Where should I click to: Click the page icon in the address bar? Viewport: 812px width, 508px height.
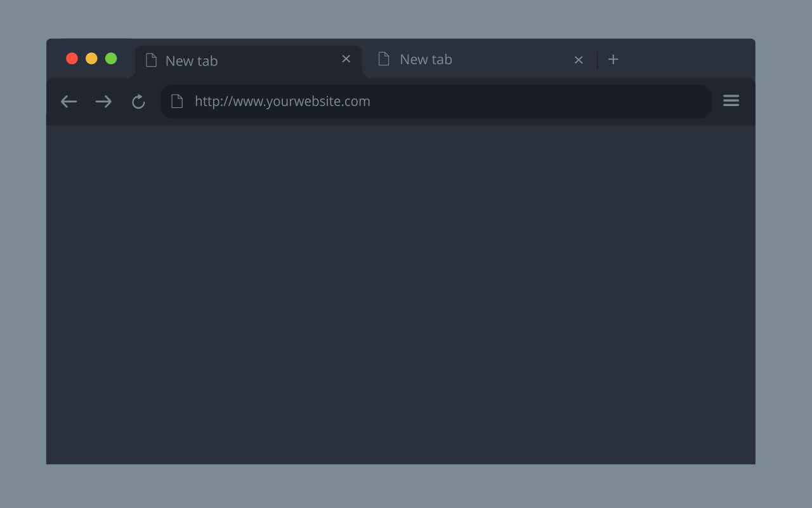[178, 101]
